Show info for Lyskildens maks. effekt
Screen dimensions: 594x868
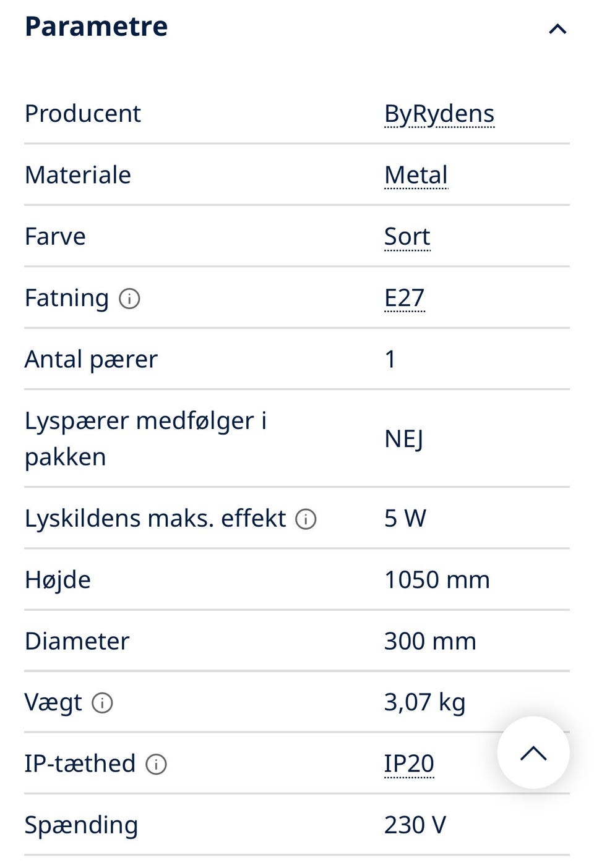[x=306, y=519]
